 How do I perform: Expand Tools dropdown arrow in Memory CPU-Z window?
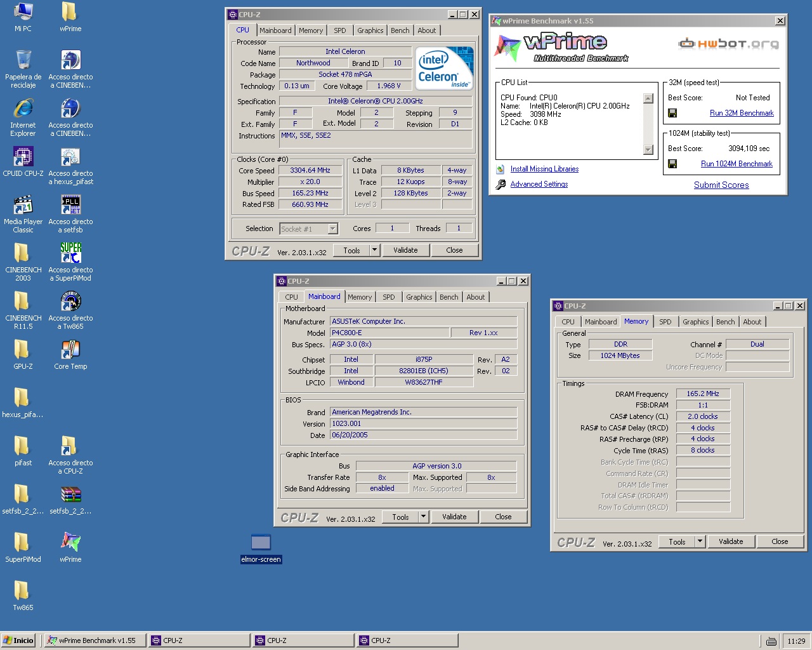pos(700,541)
